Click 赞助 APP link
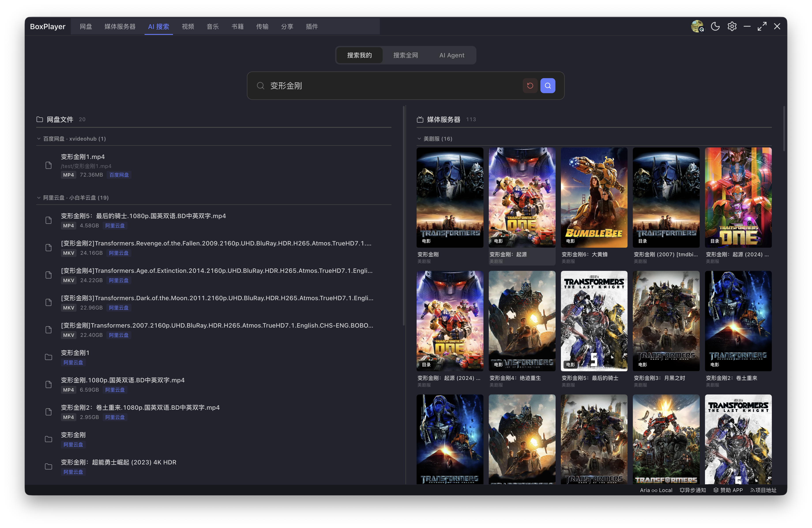812x528 pixels. click(x=728, y=490)
